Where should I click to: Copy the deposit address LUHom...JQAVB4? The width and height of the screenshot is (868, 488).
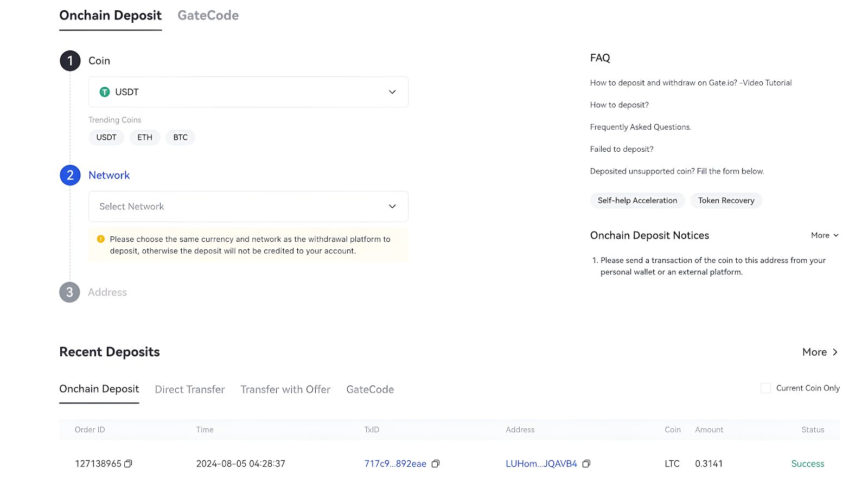pos(586,464)
